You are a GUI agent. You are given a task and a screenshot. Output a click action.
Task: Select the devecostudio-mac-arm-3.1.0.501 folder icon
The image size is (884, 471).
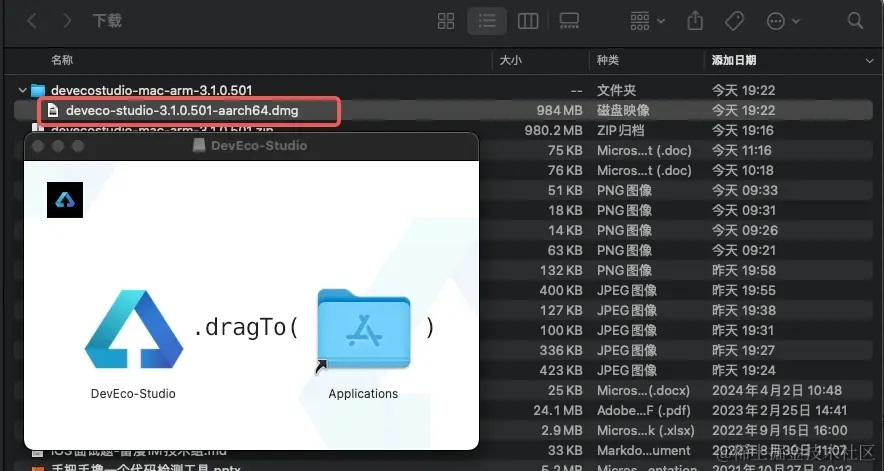pyautogui.click(x=38, y=90)
